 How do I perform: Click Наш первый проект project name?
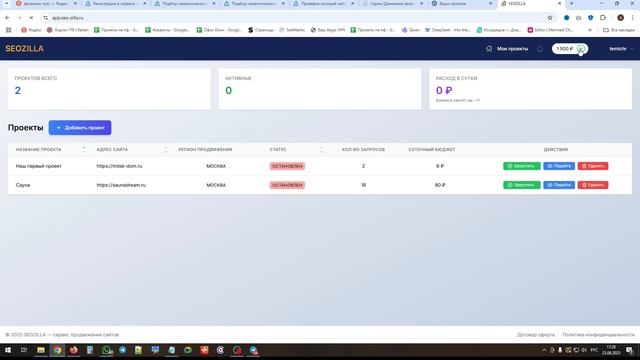(x=38, y=166)
